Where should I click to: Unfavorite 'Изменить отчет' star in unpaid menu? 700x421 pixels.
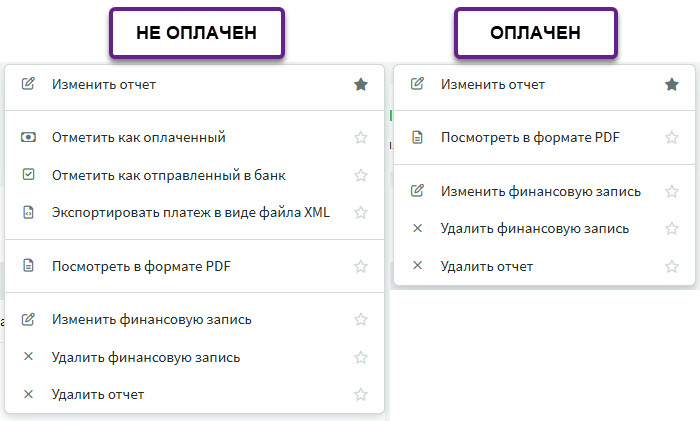(x=361, y=85)
